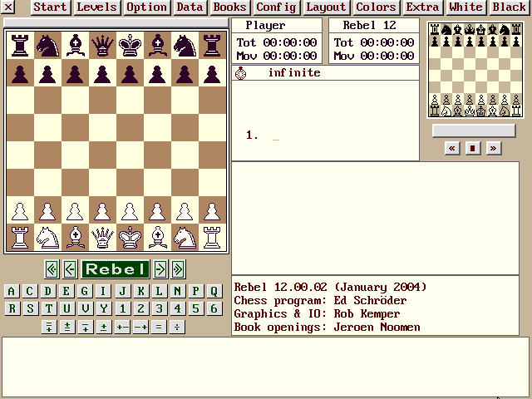Click the +− evaluation symbol button
This screenshot has height=399, width=532.
[x=122, y=327]
